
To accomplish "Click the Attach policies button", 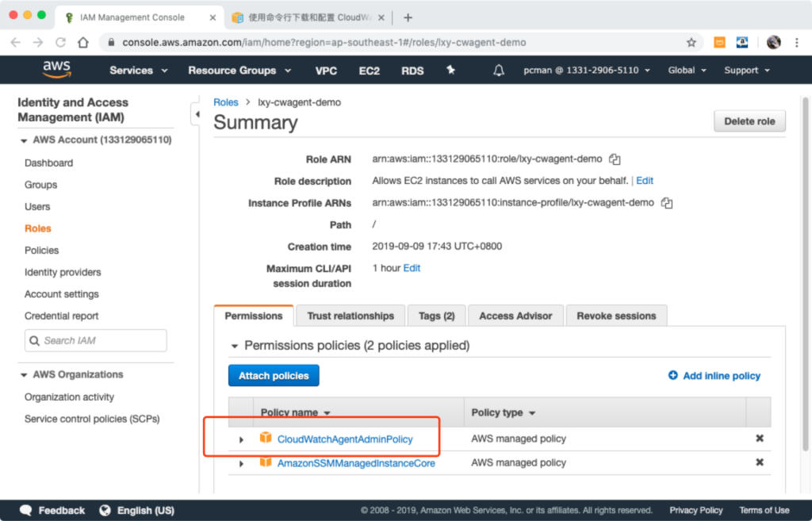I will 274,375.
